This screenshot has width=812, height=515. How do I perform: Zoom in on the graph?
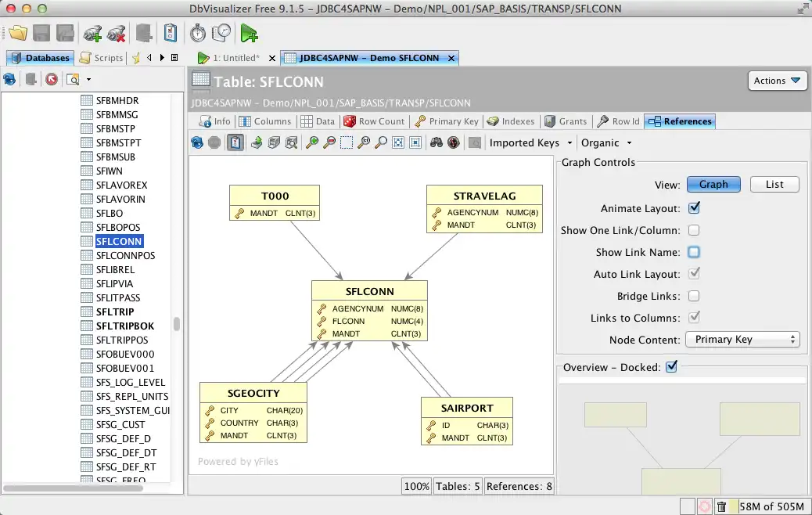(x=312, y=142)
